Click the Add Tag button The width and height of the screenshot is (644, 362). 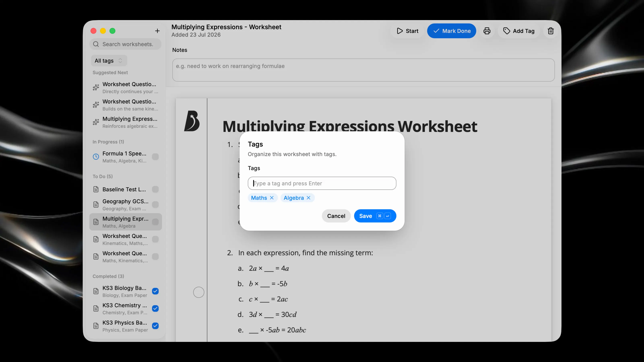click(519, 31)
